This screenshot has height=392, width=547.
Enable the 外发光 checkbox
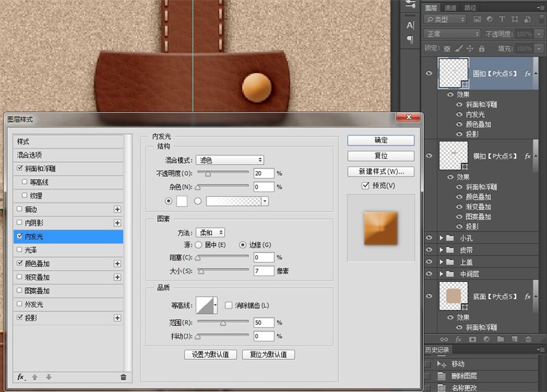pos(20,304)
